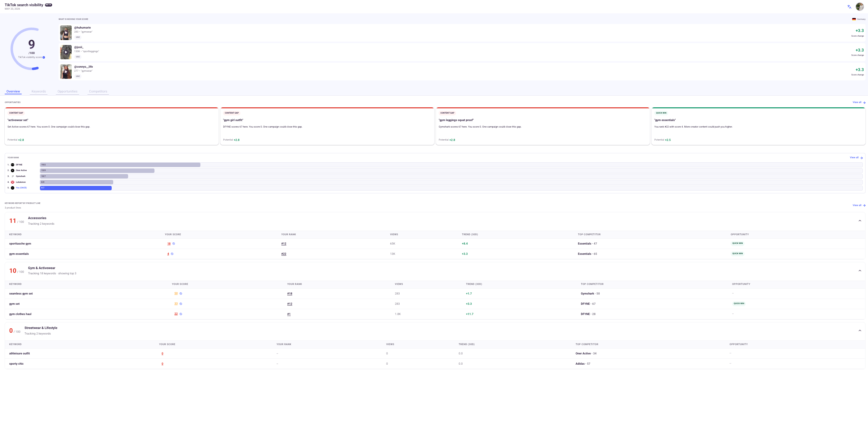Click the Oner Active 13.9 rank bar
The height and width of the screenshot is (432, 868).
(97, 170)
